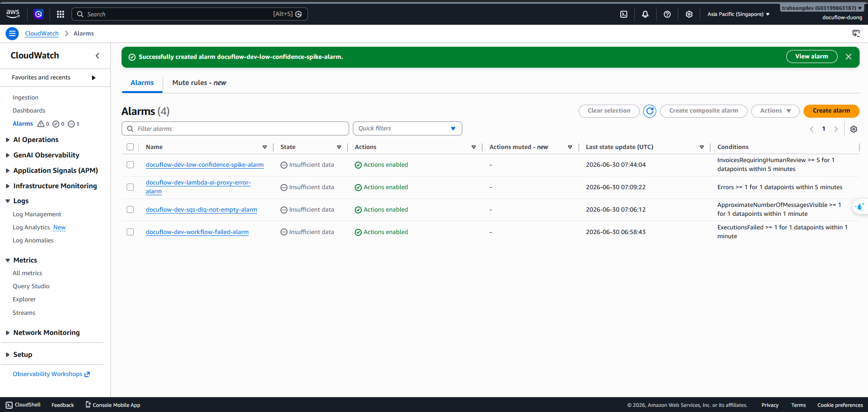This screenshot has height=412, width=868.
Task: Go to the next alarms page
Action: pos(836,129)
